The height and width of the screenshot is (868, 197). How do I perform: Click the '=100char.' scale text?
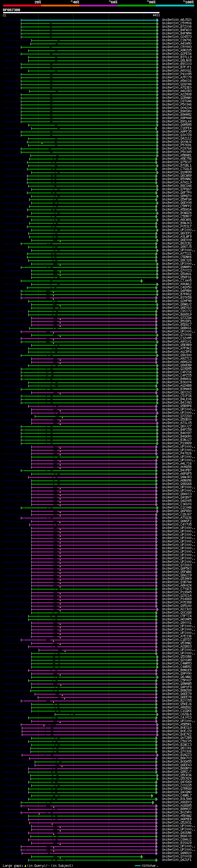coord(149,865)
